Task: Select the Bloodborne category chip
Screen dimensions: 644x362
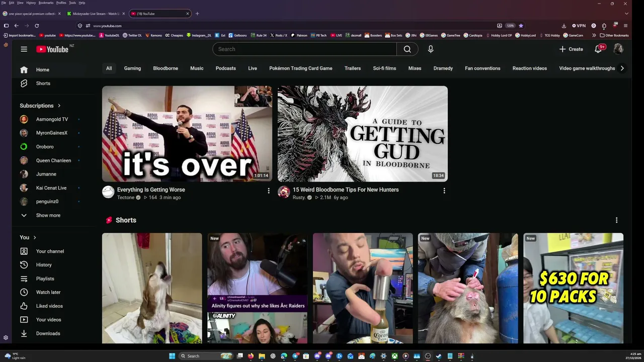Action: pyautogui.click(x=166, y=68)
